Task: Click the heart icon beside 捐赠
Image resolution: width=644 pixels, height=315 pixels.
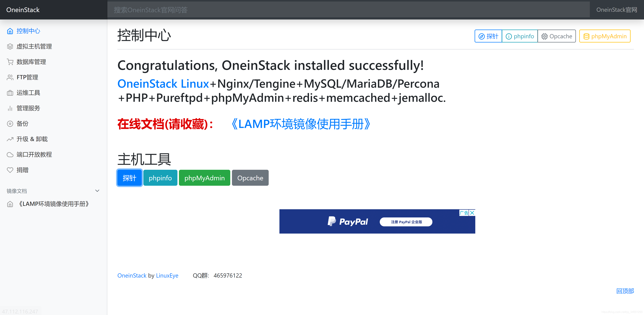Action: click(10, 170)
